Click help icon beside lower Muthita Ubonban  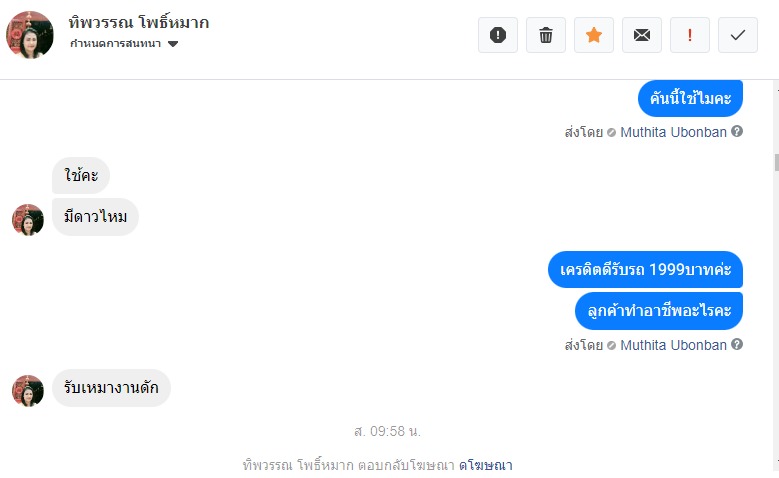(737, 345)
